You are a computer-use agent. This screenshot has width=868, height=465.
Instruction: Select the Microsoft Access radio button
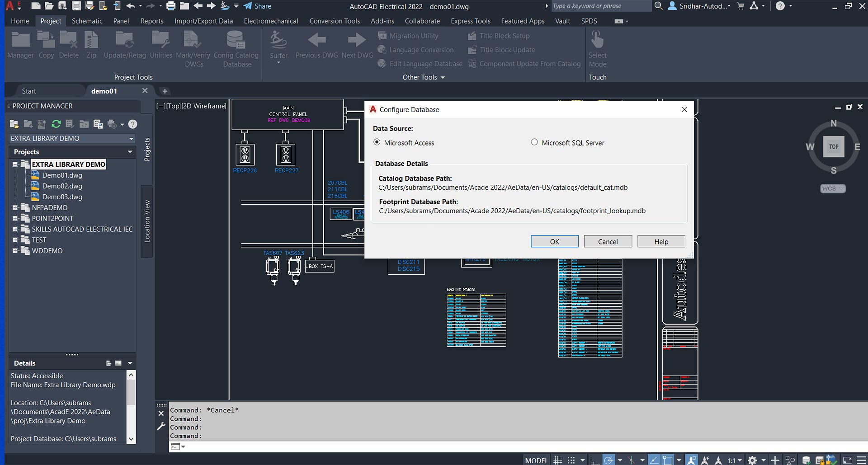pos(377,142)
